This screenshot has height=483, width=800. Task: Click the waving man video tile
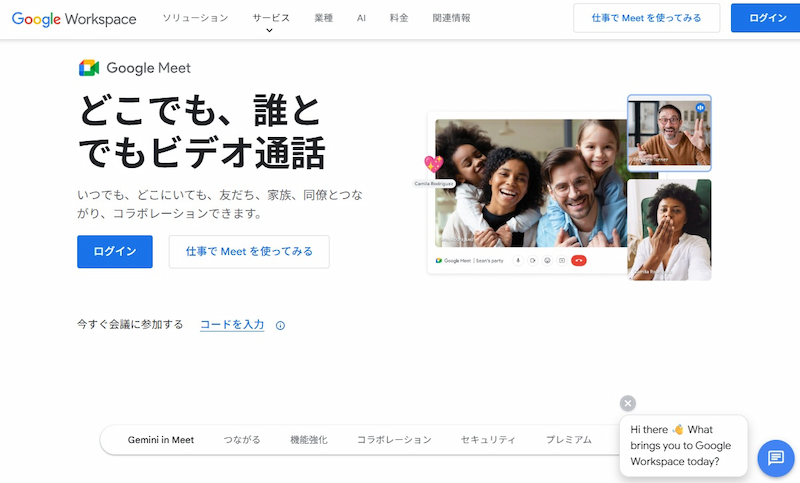[669, 133]
